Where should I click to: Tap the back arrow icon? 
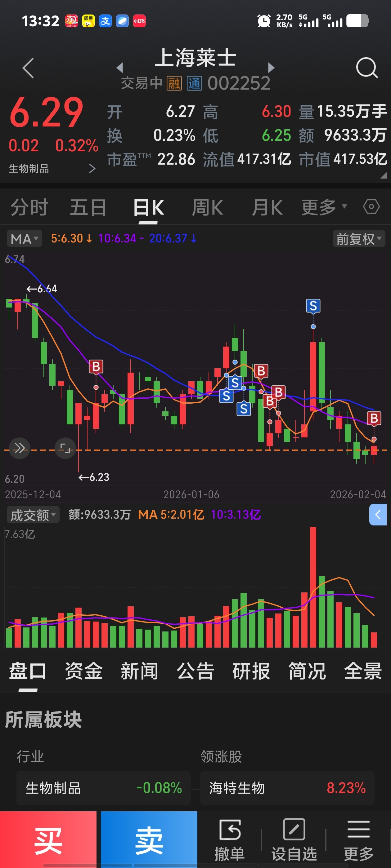28,68
